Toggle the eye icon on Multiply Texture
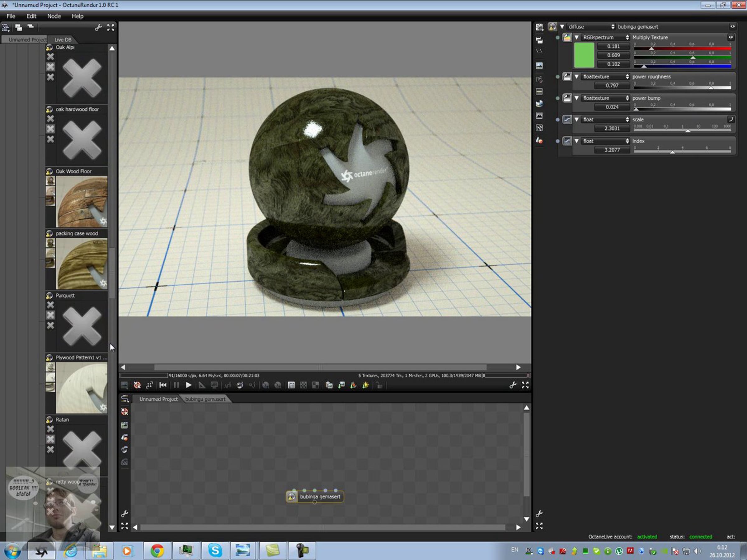 coord(731,37)
